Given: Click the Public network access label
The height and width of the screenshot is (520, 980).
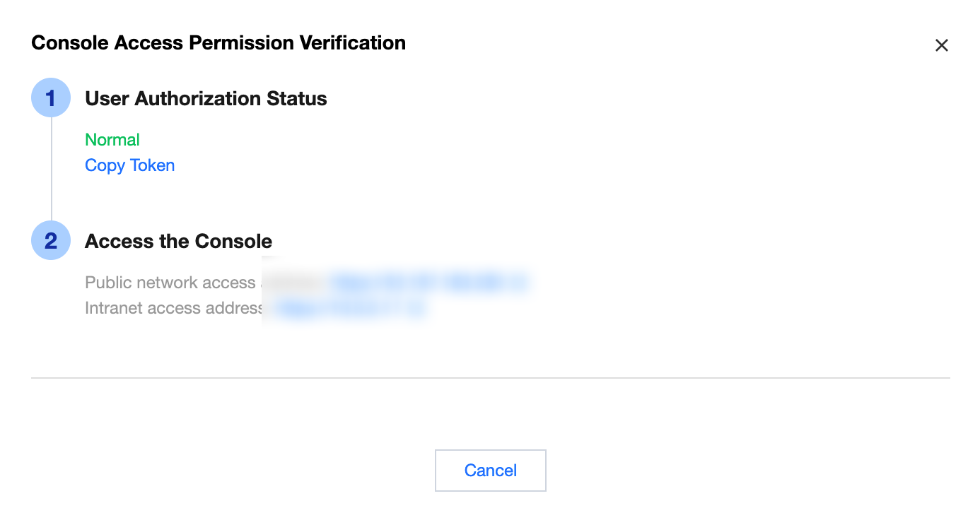Looking at the screenshot, I should pos(170,283).
